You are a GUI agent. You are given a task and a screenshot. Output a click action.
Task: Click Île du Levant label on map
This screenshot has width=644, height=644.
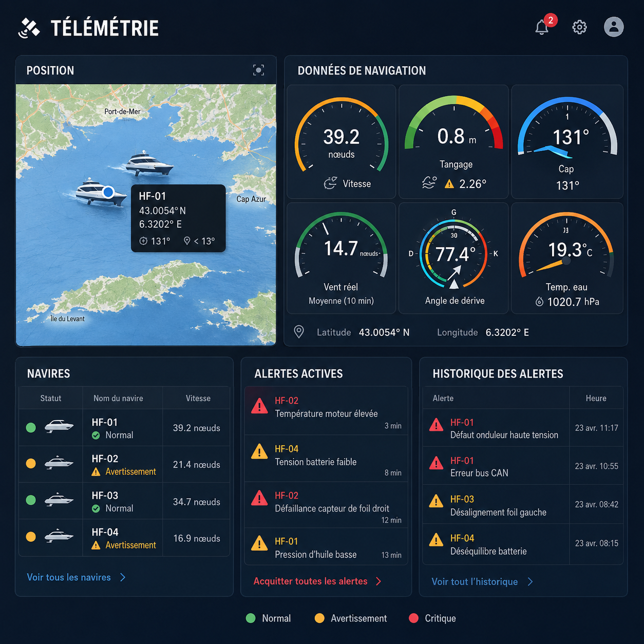coord(67,319)
